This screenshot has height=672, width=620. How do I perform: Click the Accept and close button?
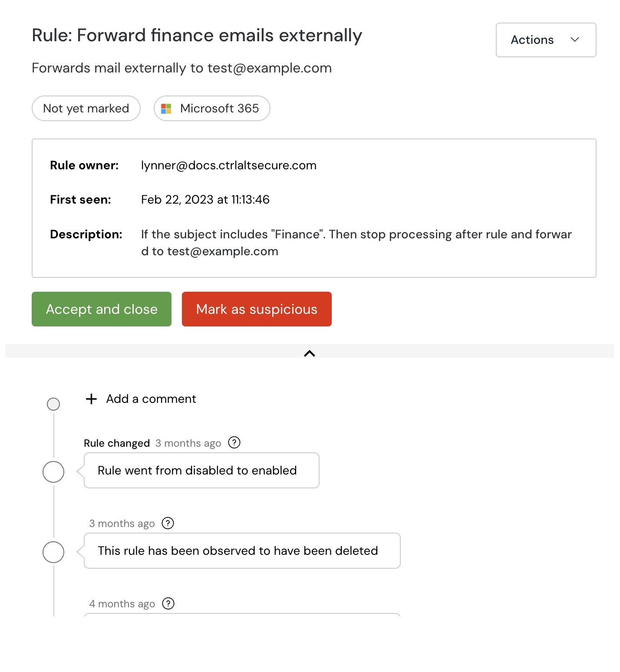101,309
